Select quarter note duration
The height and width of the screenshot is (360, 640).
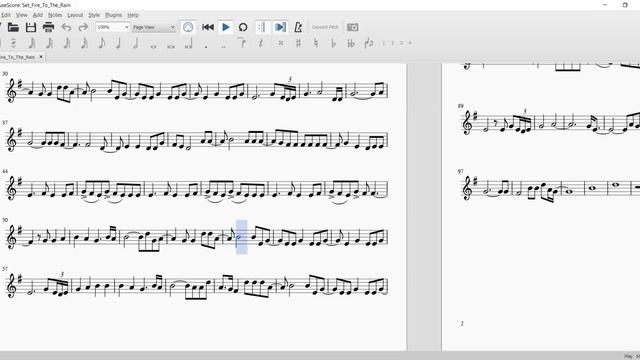(119, 43)
